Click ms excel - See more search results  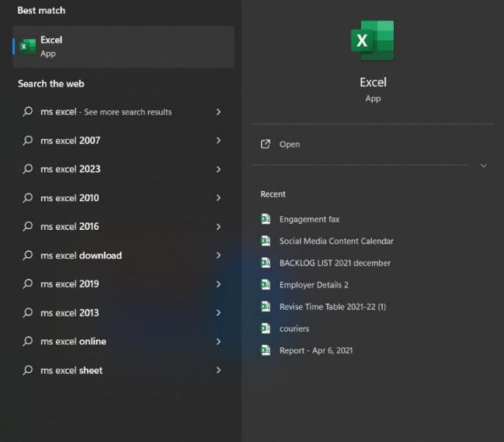[x=123, y=112]
